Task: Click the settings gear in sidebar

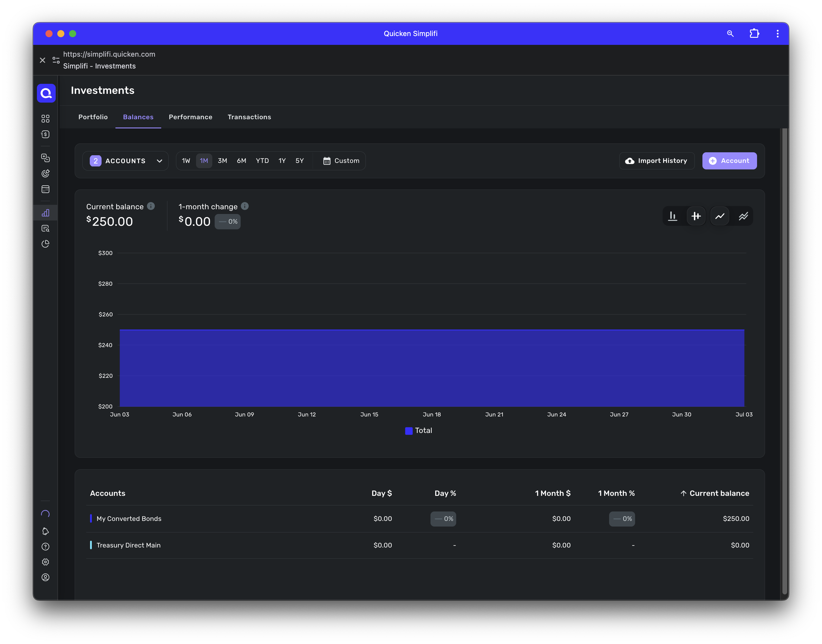Action: (45, 562)
